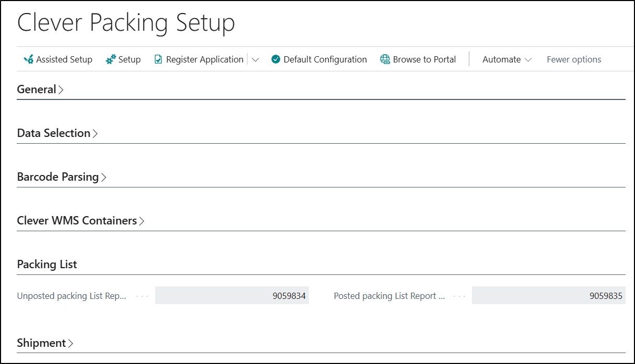The width and height of the screenshot is (635, 364).
Task: Click the Browse to Portal globe icon
Action: tap(385, 59)
